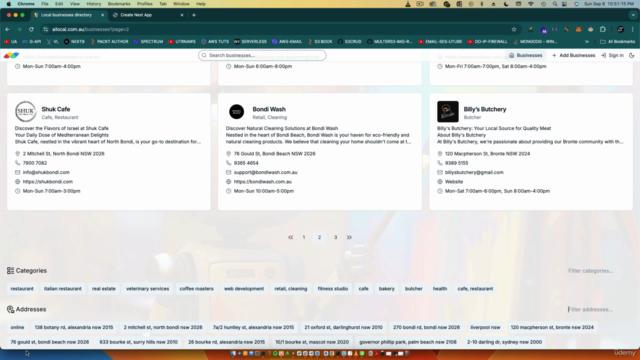640x360 pixels.
Task: Click address 76 Gould St, Bondi Beach
Action: point(274,153)
